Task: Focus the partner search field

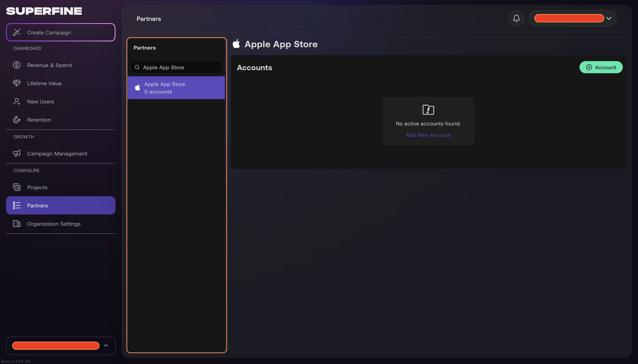Action: pos(176,67)
